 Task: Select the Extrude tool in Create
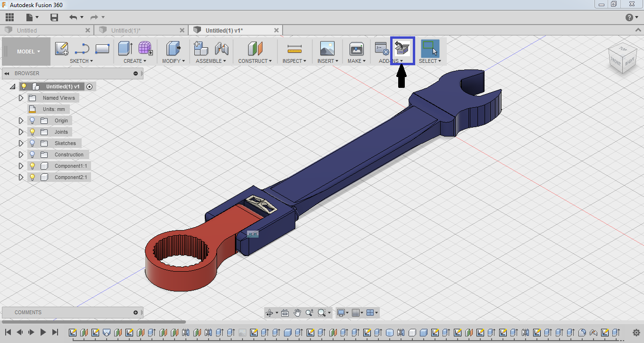[125, 49]
